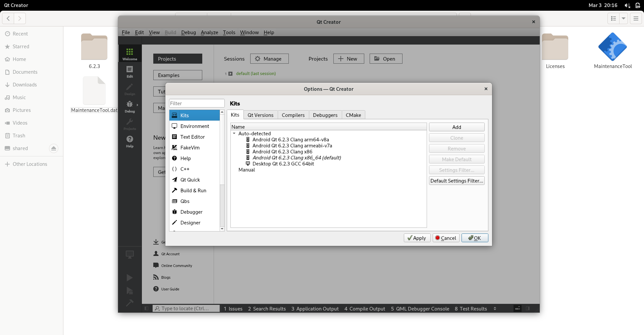
Task: Select Android Qt 6.2.3 Clang x86_64 default kit
Action: 297,158
